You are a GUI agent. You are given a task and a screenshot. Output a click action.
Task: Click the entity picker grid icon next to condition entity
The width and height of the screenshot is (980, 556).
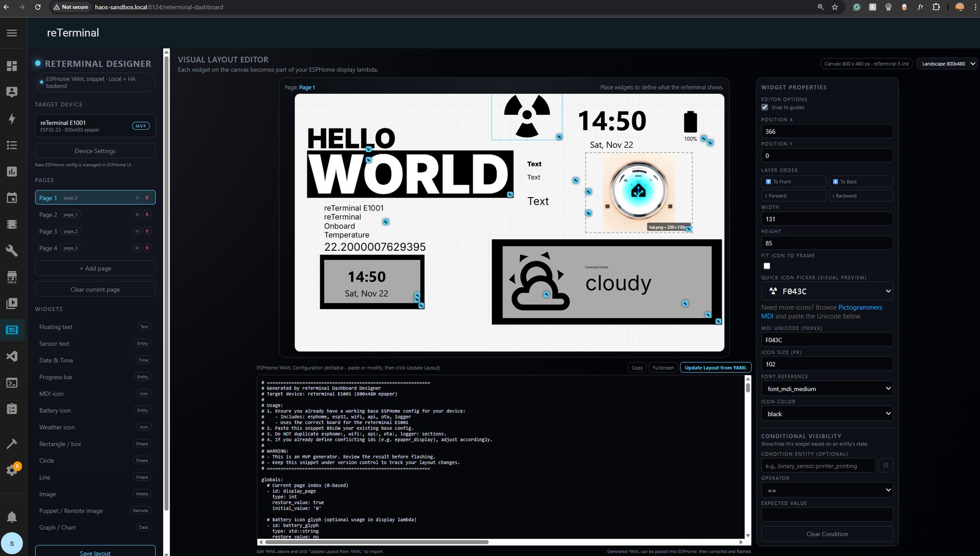[x=886, y=465]
